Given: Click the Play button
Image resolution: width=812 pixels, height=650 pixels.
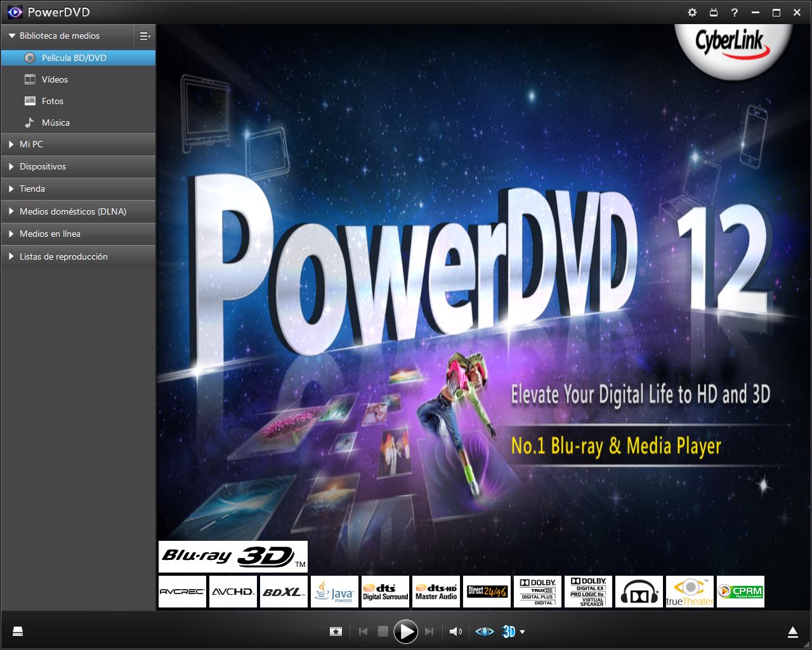Looking at the screenshot, I should pyautogui.click(x=405, y=632).
